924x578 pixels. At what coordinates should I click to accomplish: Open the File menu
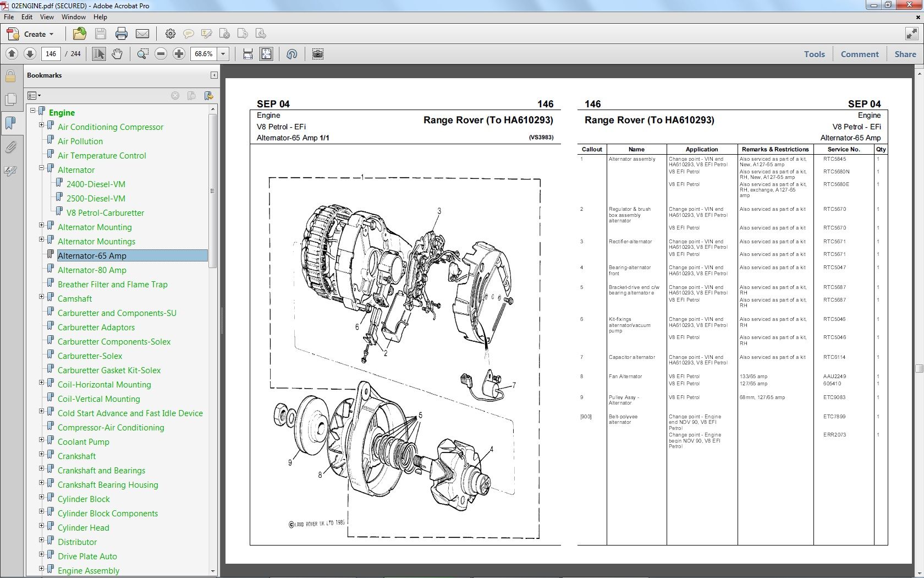click(x=9, y=17)
